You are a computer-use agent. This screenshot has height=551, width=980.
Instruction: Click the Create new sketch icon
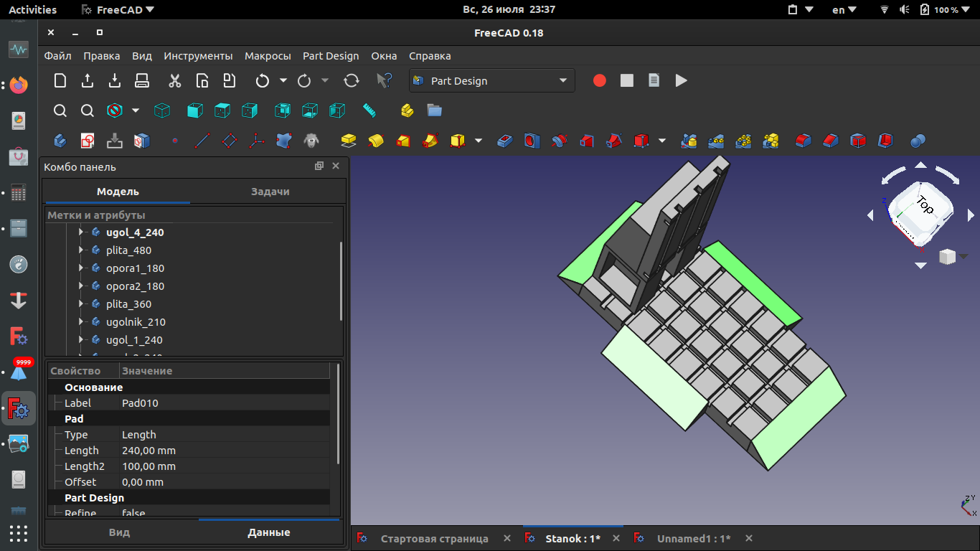(x=88, y=141)
